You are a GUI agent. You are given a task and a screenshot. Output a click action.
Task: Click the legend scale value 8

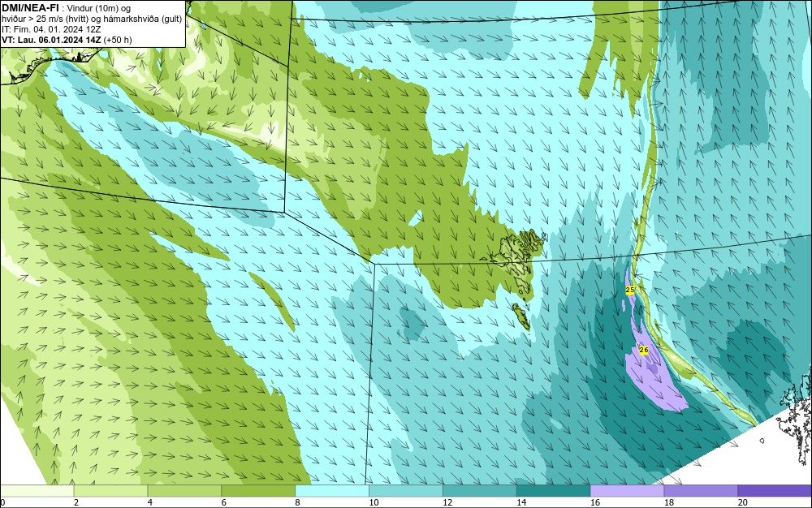298,502
